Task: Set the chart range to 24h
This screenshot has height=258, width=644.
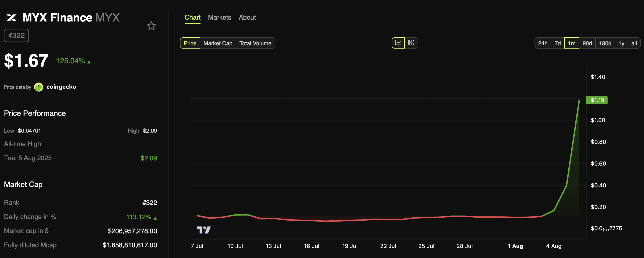Action: pos(542,43)
